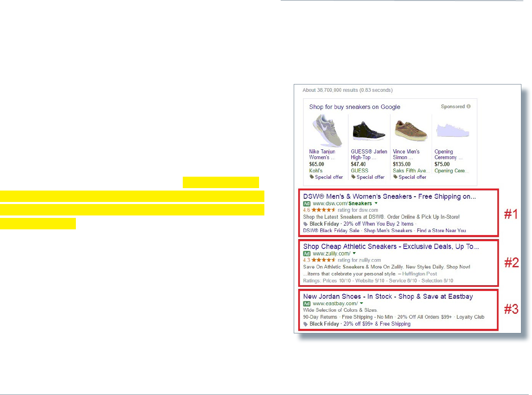Click the star rating for zulily.com
The height and width of the screenshot is (395, 532).
click(323, 260)
